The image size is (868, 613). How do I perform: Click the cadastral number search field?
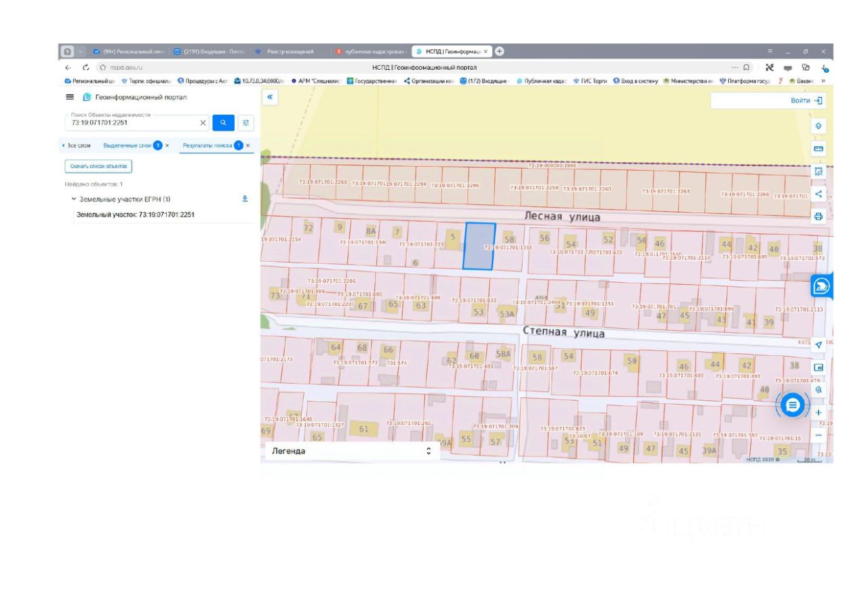pyautogui.click(x=132, y=123)
